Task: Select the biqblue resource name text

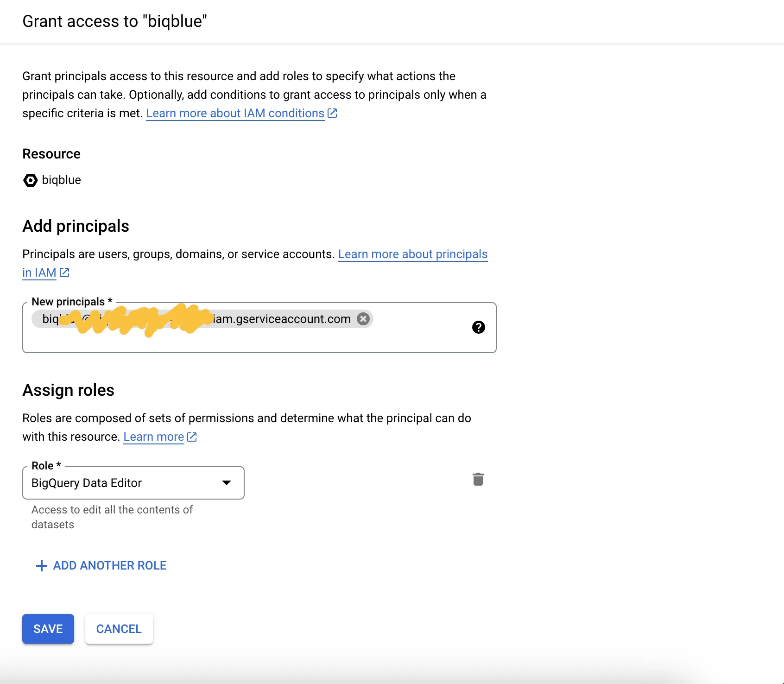Action: coord(62,180)
